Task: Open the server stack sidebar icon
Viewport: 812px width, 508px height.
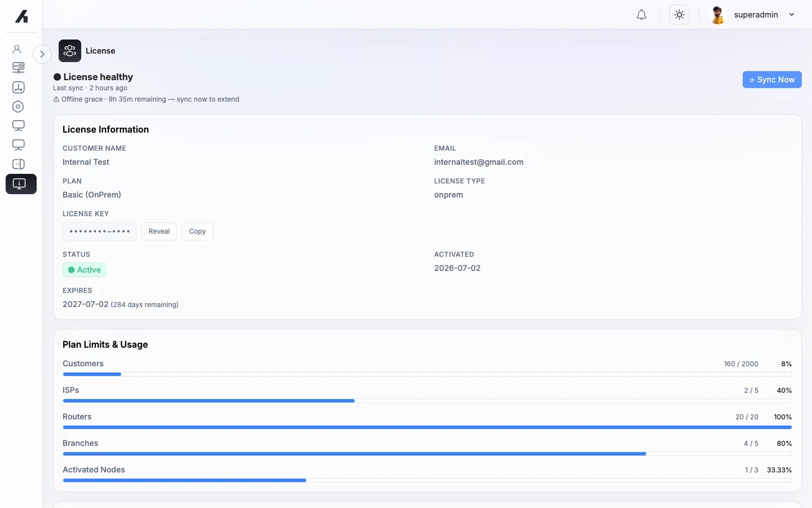Action: (18, 68)
